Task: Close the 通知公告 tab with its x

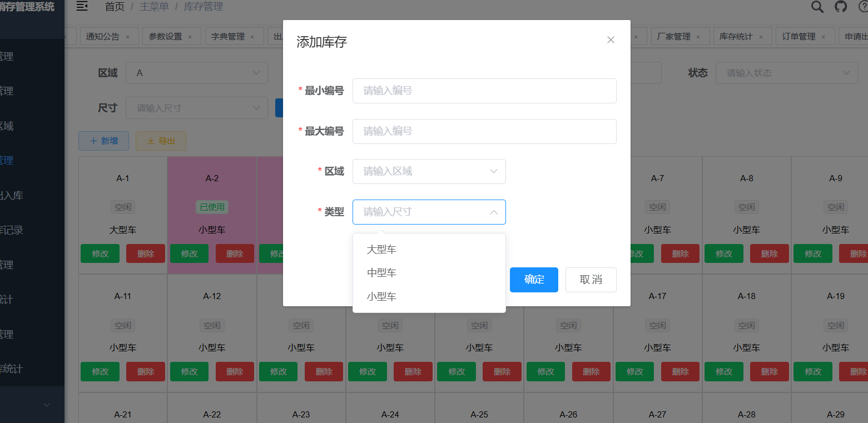Action: click(127, 37)
